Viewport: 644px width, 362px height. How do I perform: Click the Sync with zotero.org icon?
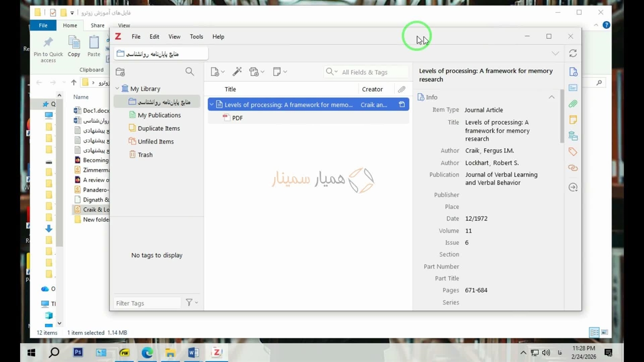tap(573, 53)
